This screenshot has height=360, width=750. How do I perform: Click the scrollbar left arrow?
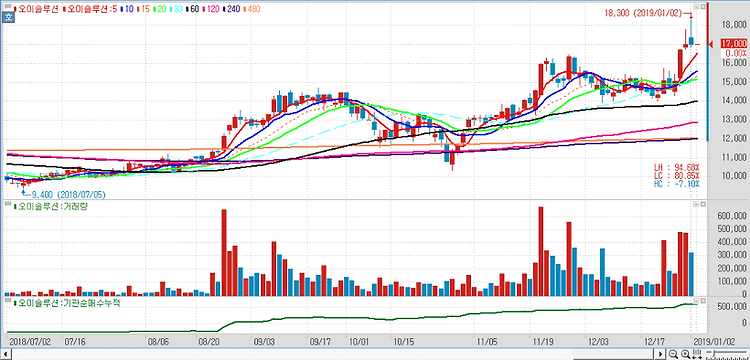pos(5,354)
